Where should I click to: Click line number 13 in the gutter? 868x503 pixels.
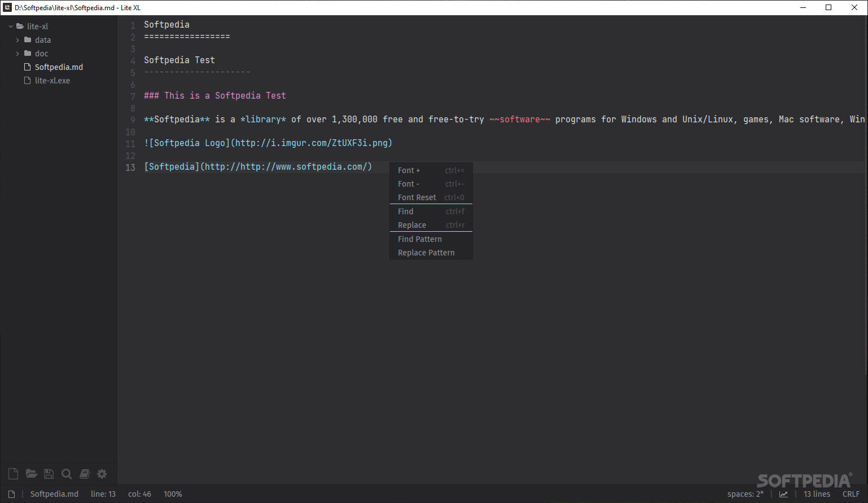[x=130, y=167]
